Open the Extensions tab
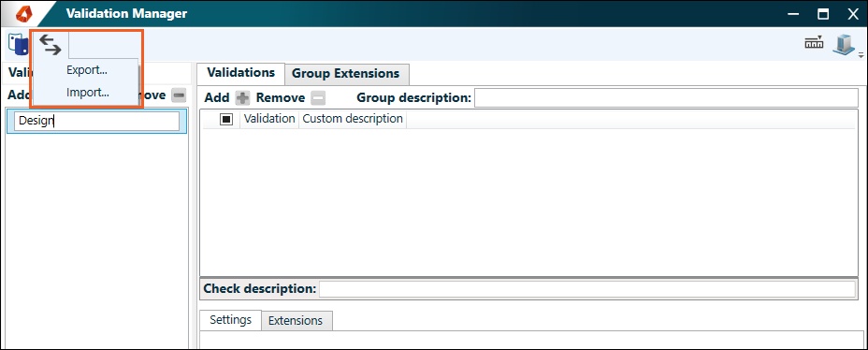This screenshot has width=868, height=350. click(x=296, y=321)
